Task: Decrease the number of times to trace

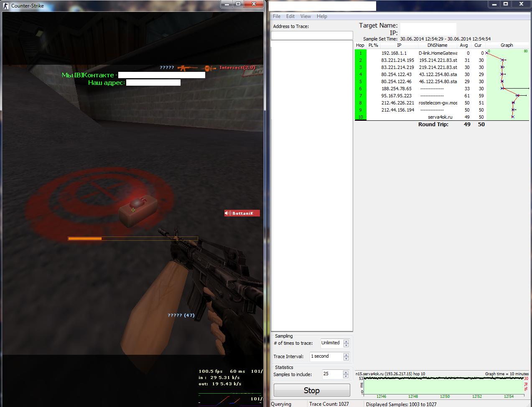Action: pos(346,345)
